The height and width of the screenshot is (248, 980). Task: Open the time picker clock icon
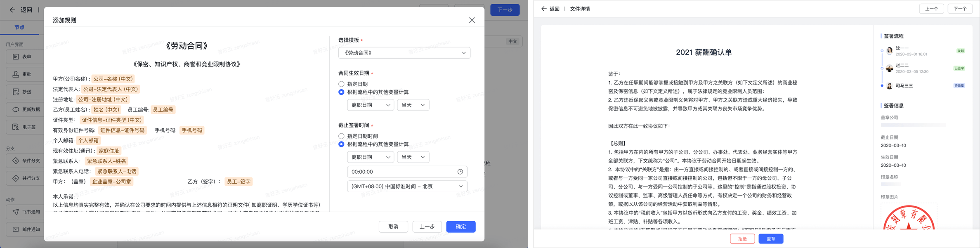click(460, 172)
